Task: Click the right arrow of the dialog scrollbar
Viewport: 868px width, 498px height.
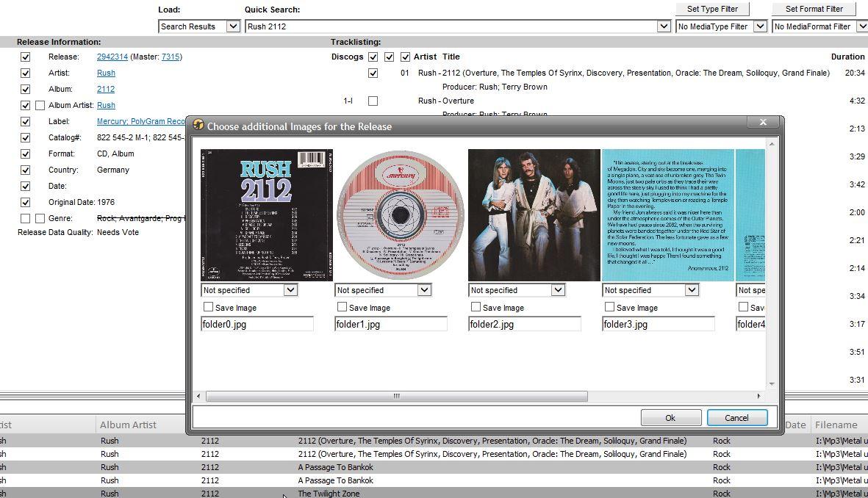Action: 758,396
